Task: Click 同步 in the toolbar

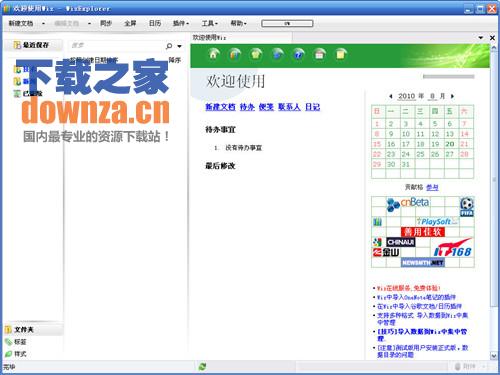Action: 106,23
